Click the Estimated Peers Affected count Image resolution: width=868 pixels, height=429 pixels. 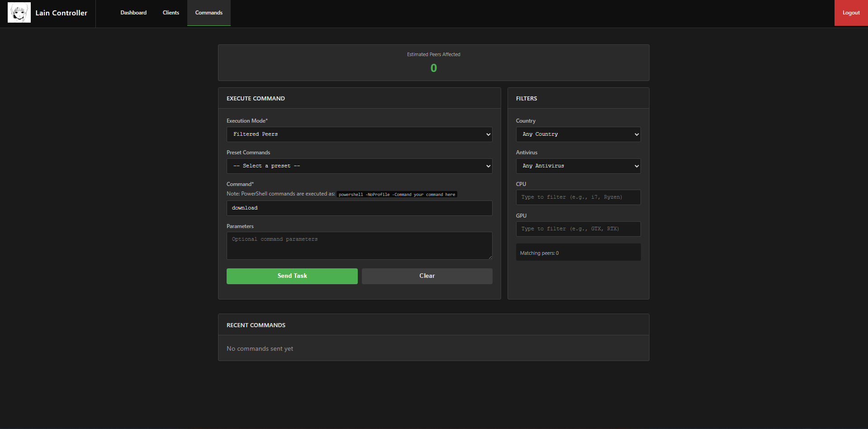(x=434, y=68)
